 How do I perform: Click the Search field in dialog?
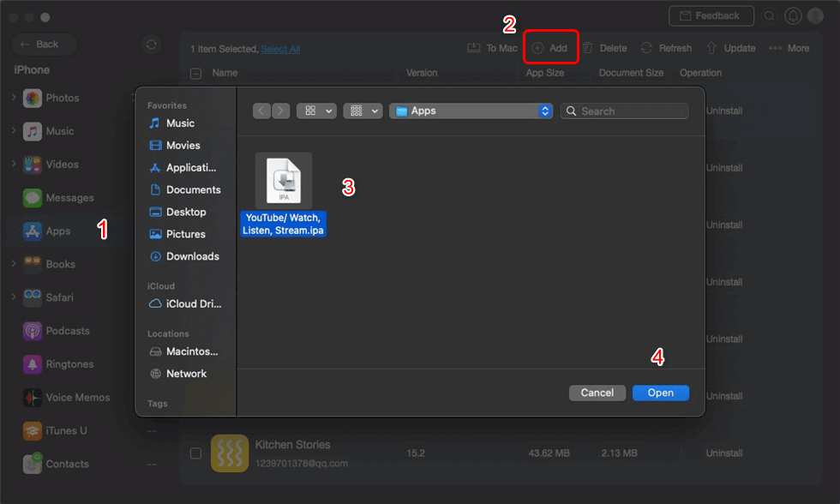tap(624, 111)
